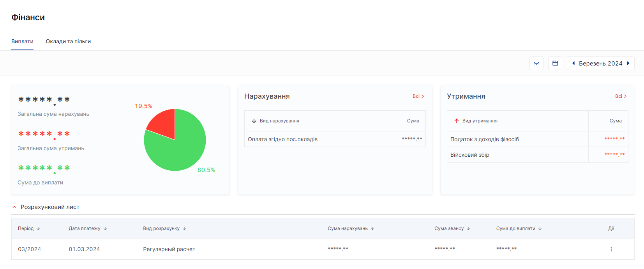Viewport: 644px width, 269px height.
Task: Sort by Період column
Action: (29, 228)
